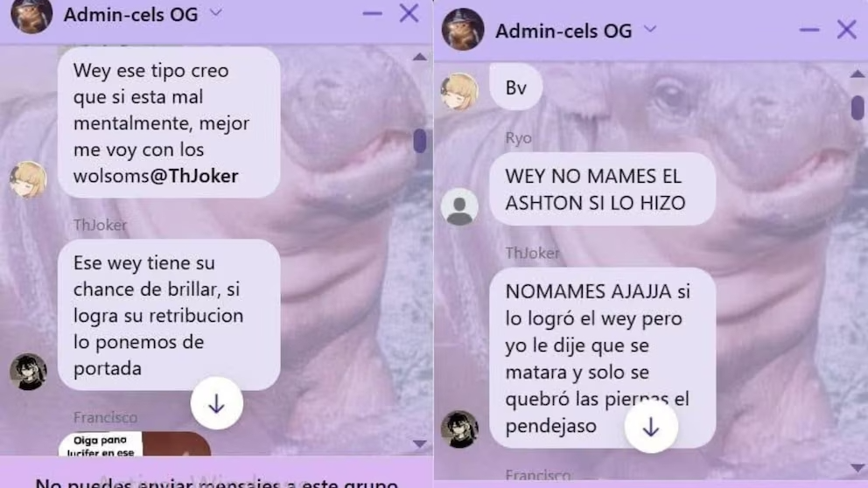Click the left chat group avatar icon

tap(31, 15)
